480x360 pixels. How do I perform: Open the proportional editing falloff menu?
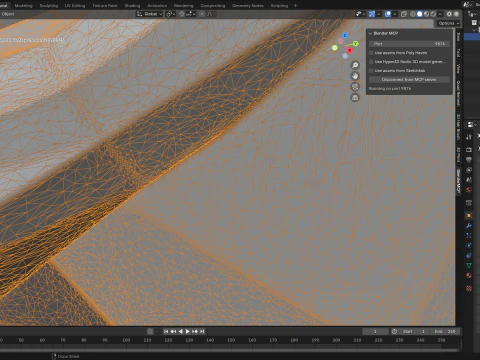(210, 14)
